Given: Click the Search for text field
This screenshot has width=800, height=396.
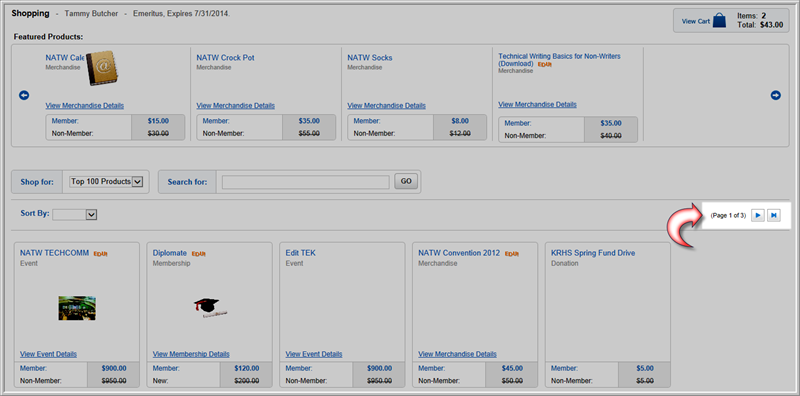Looking at the screenshot, I should 306,182.
